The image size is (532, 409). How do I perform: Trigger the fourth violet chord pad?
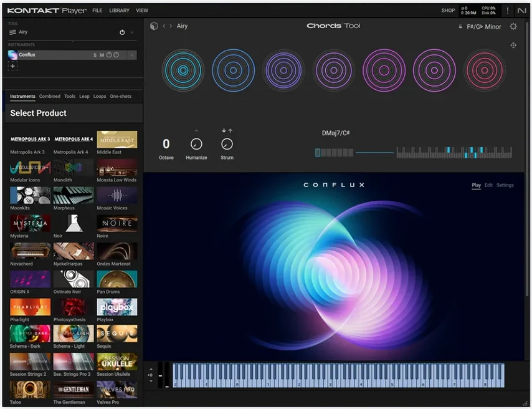coord(333,70)
